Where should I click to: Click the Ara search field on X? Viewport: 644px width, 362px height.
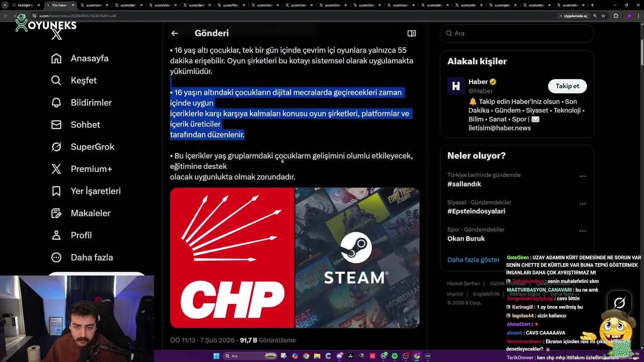pos(517,33)
